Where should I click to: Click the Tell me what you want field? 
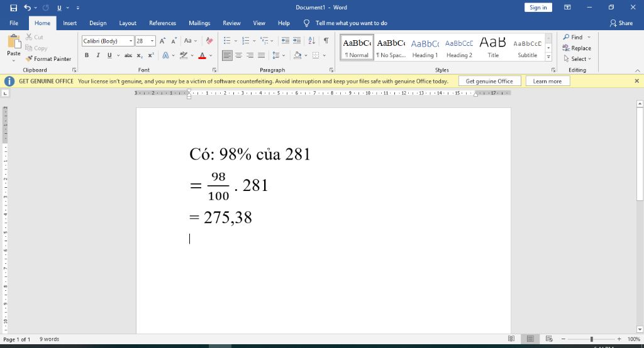point(351,23)
